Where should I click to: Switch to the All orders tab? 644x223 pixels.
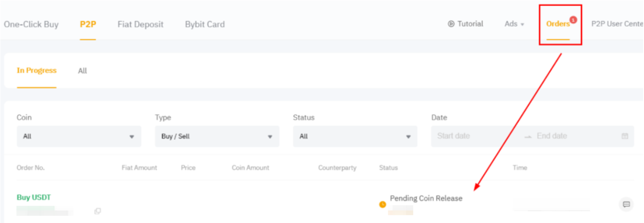pyautogui.click(x=82, y=71)
